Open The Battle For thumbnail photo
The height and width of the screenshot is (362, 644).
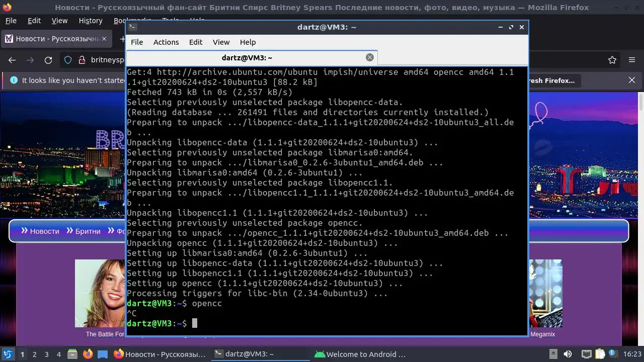pos(100,293)
